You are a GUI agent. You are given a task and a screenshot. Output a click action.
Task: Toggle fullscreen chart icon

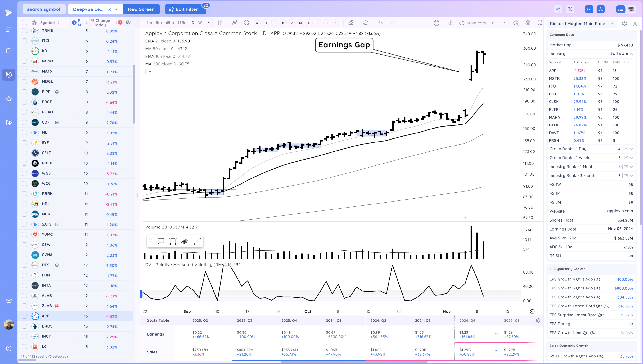[x=540, y=23]
